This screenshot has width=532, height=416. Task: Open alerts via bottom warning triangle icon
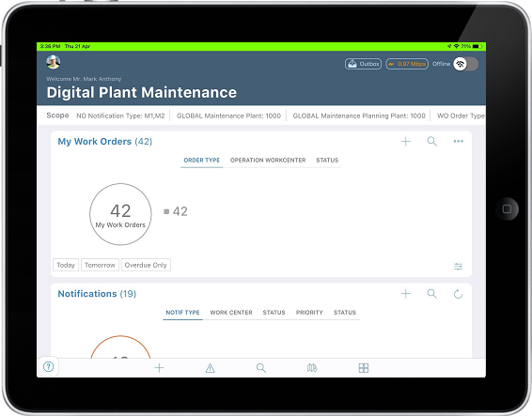point(210,368)
